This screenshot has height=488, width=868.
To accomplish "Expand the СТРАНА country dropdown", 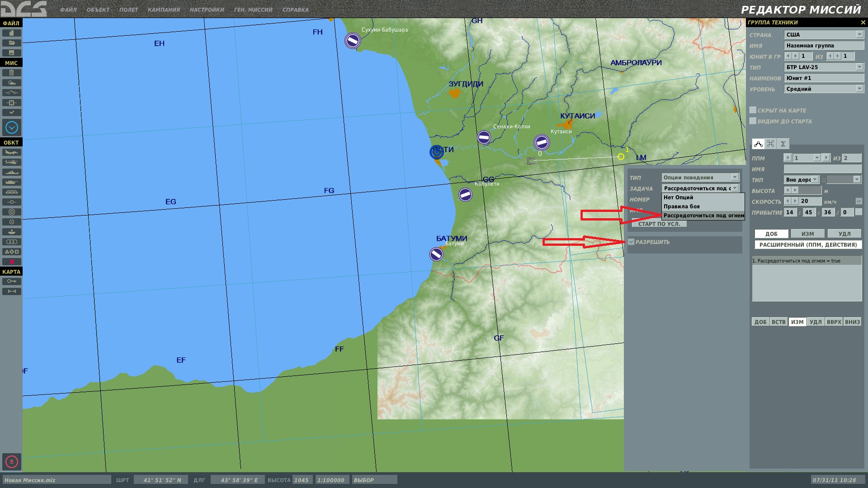I will click(x=859, y=35).
